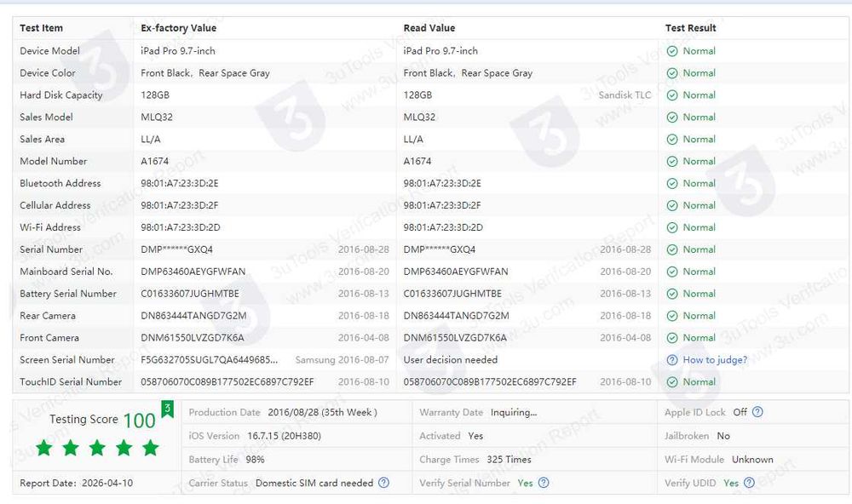Click the Wi-Fi Address check icon
The image size is (852, 504).
click(x=672, y=227)
